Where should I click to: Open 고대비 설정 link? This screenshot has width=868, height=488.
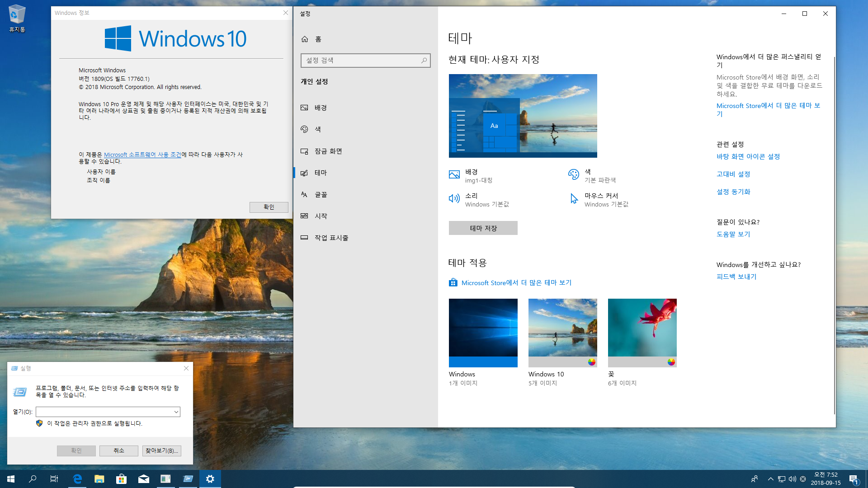click(x=733, y=174)
